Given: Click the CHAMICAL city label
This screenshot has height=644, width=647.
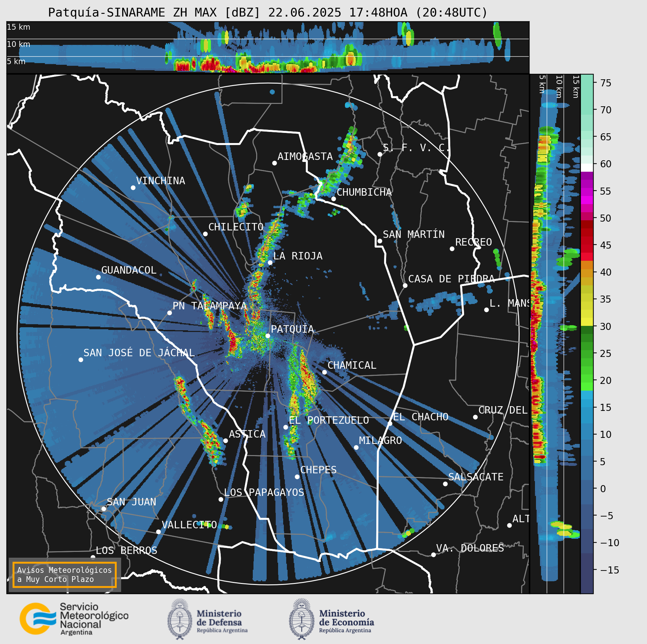Looking at the screenshot, I should coord(352,365).
